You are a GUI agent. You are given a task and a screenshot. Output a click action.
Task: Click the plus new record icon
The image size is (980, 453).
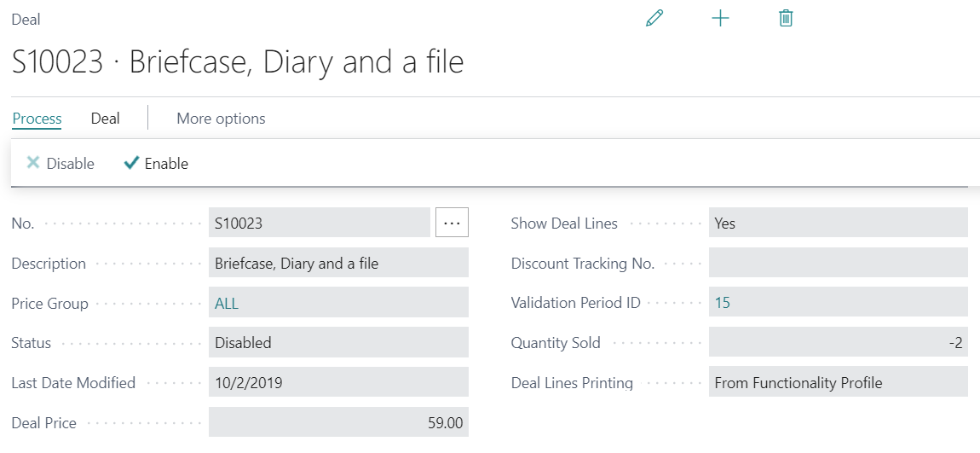[x=720, y=18]
